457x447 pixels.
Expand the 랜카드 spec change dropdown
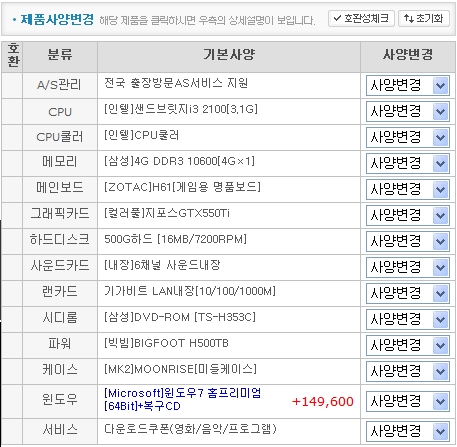(408, 293)
